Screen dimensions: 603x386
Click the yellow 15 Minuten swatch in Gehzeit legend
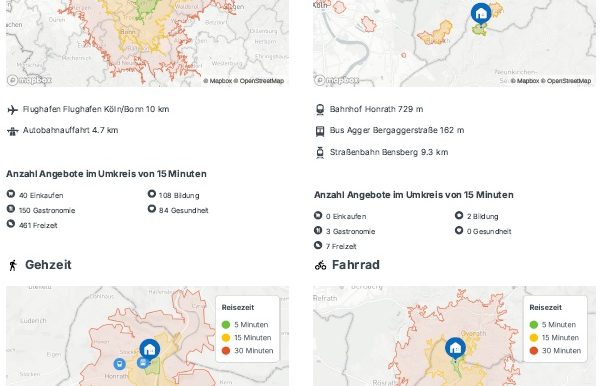tap(226, 338)
